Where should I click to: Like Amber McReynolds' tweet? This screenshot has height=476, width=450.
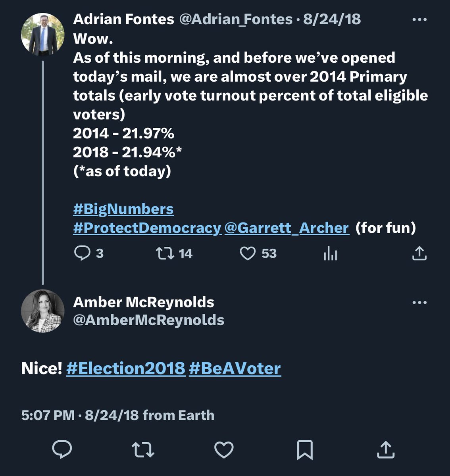pos(224,449)
